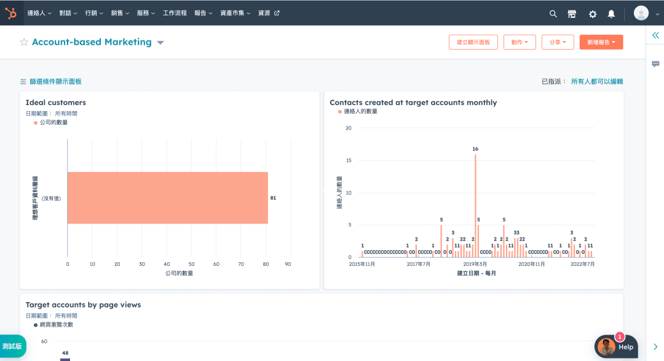Collapse the right sidebar double-chevron icon
Viewport: 664px width, 361px height.
[655, 35]
